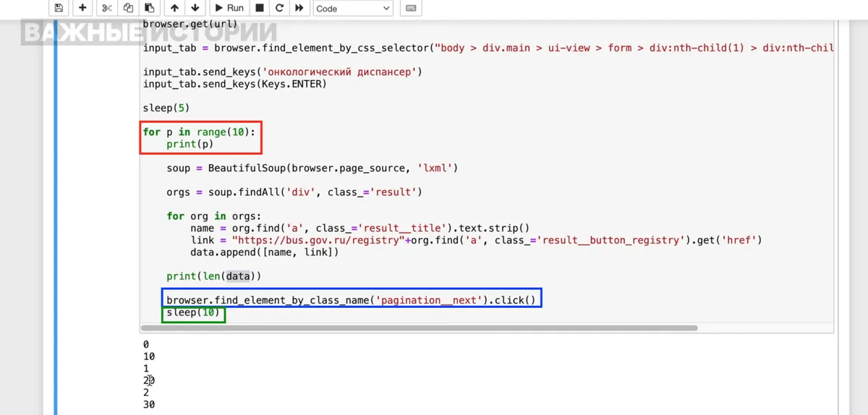Restart the kernel with the circular arrow icon
This screenshot has height=415, width=868.
tap(279, 8)
